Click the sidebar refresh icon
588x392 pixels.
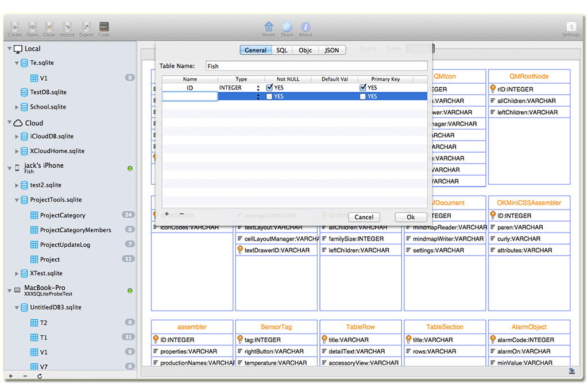tap(40, 376)
